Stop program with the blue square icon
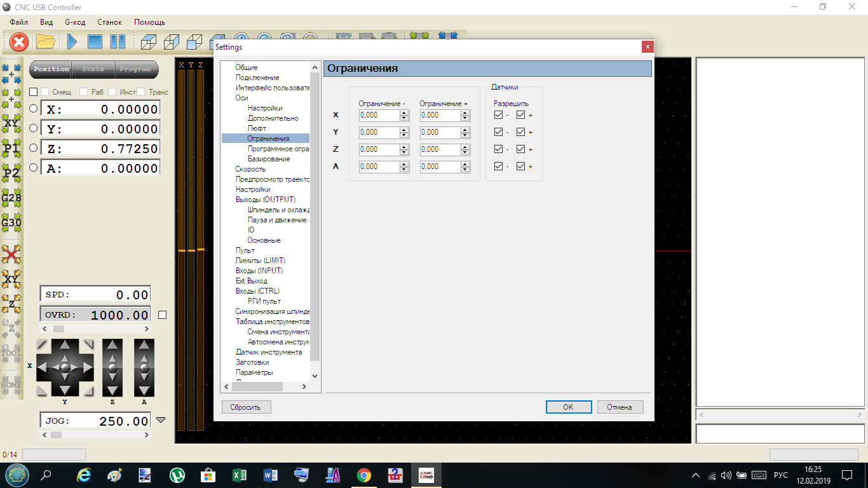 (95, 42)
